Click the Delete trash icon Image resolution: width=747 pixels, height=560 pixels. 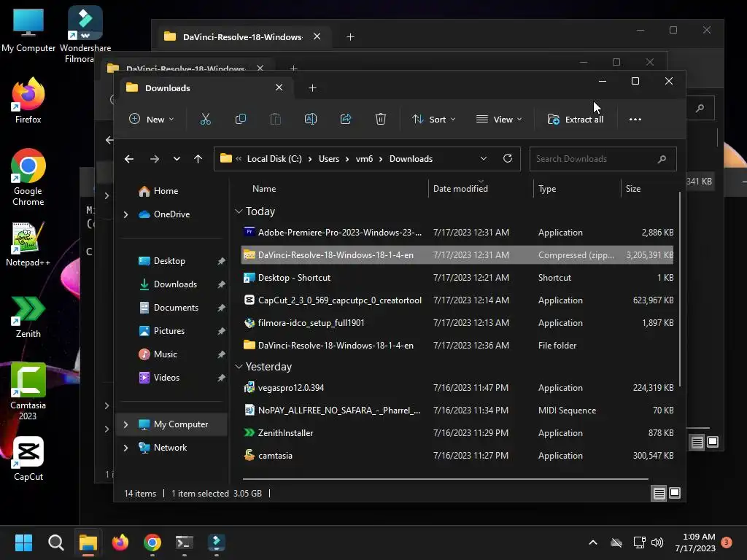point(381,119)
